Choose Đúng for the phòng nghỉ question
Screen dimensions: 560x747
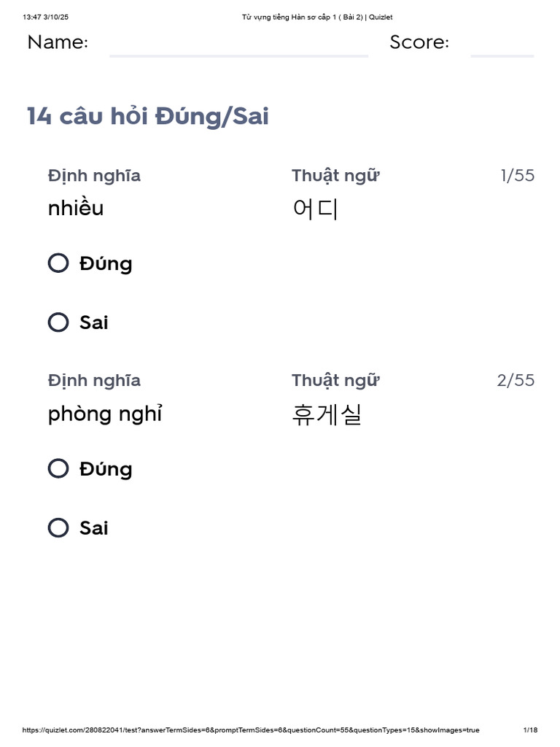coord(58,469)
